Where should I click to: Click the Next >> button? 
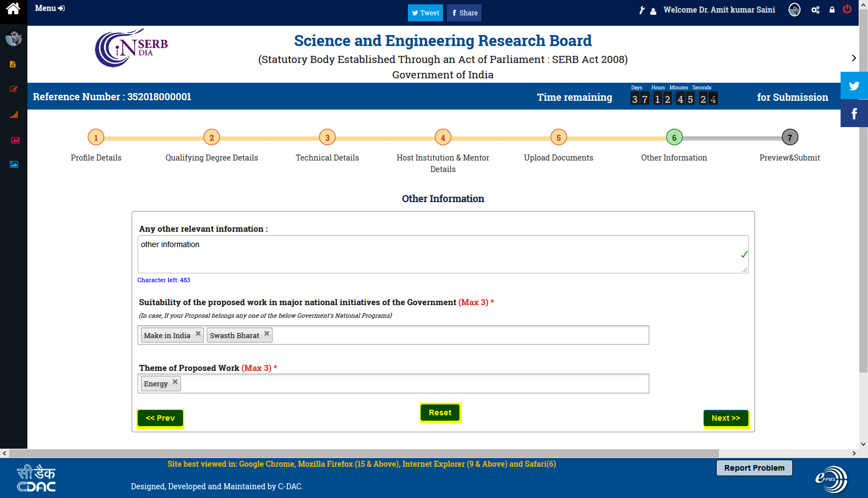click(725, 418)
